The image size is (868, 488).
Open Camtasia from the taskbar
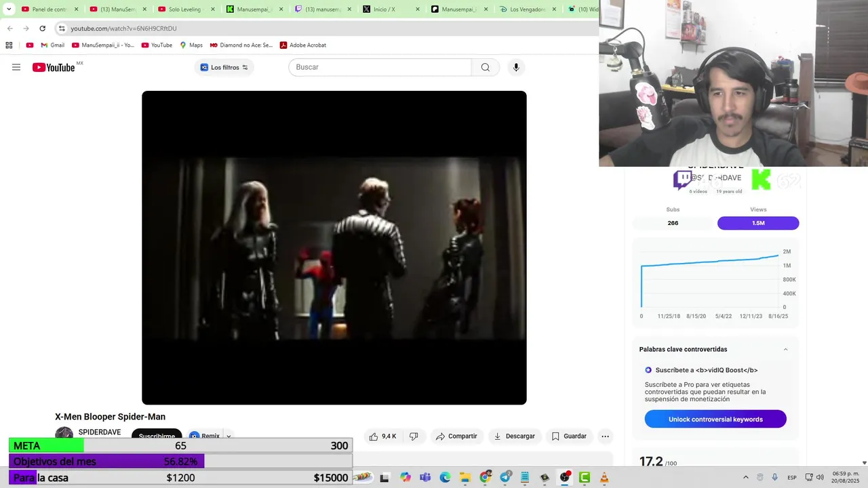coord(585,477)
